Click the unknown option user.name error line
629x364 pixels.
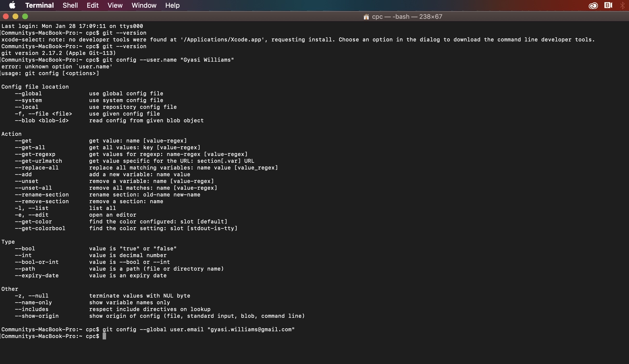56,66
